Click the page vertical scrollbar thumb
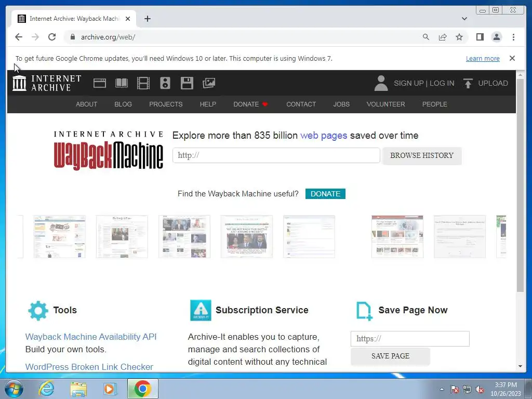The image size is (532, 399). (x=520, y=185)
